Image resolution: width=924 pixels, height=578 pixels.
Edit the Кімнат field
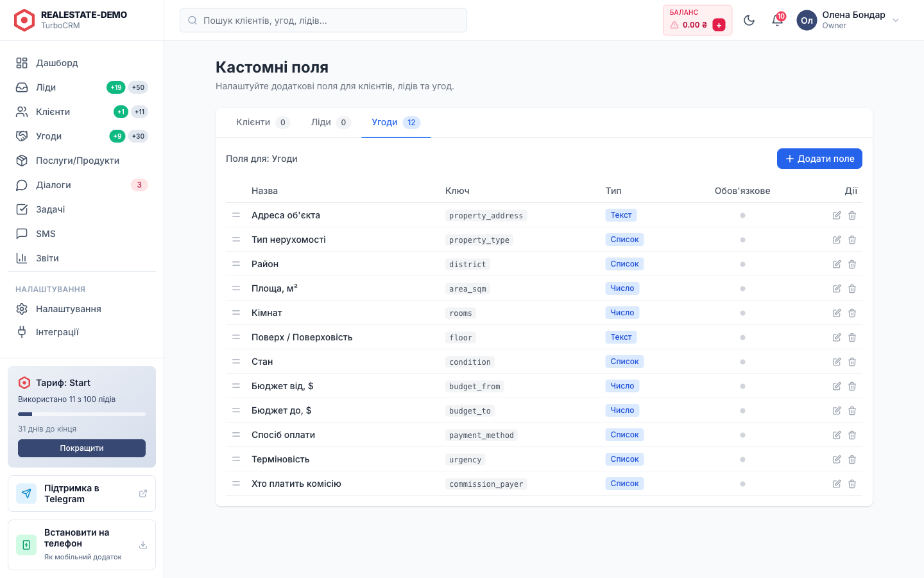pyautogui.click(x=837, y=313)
